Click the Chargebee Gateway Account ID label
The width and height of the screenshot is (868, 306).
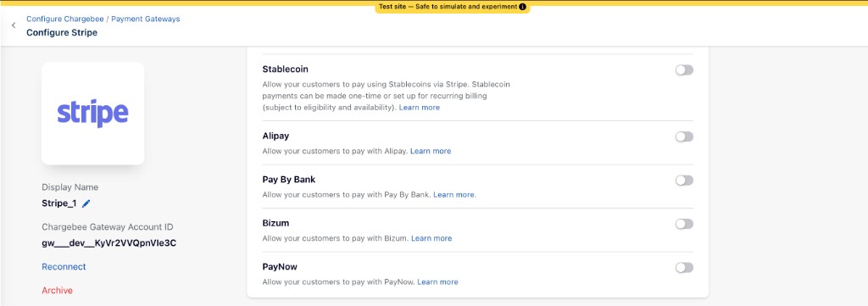tap(108, 227)
